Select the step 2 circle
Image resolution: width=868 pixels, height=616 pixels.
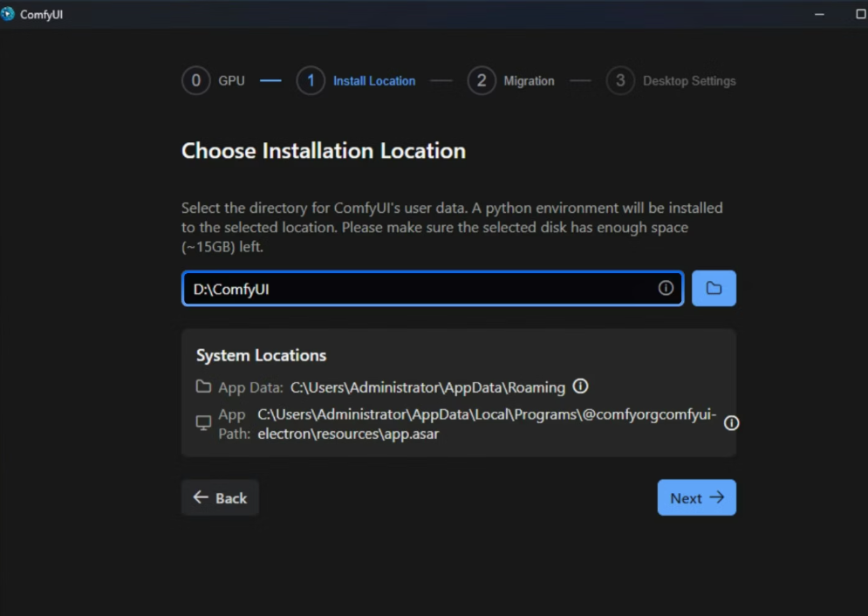(482, 81)
